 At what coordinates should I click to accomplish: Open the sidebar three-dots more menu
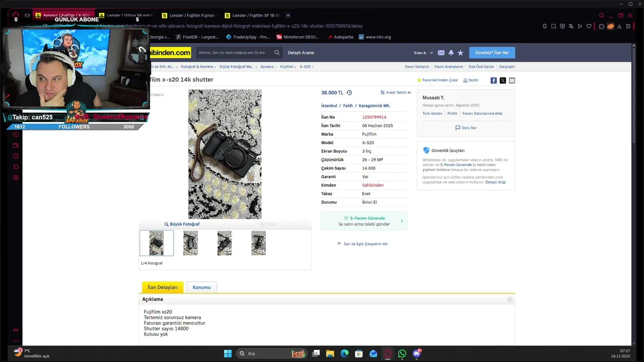[x=16, y=340]
